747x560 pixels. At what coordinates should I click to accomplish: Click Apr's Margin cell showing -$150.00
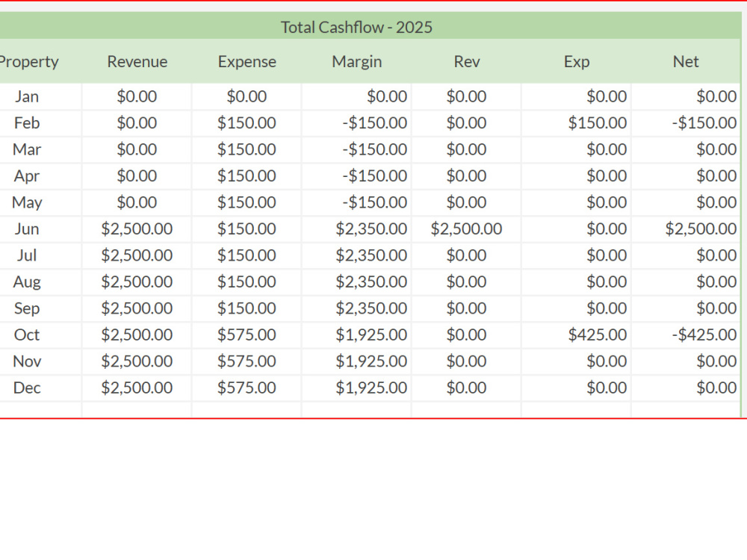(357, 176)
